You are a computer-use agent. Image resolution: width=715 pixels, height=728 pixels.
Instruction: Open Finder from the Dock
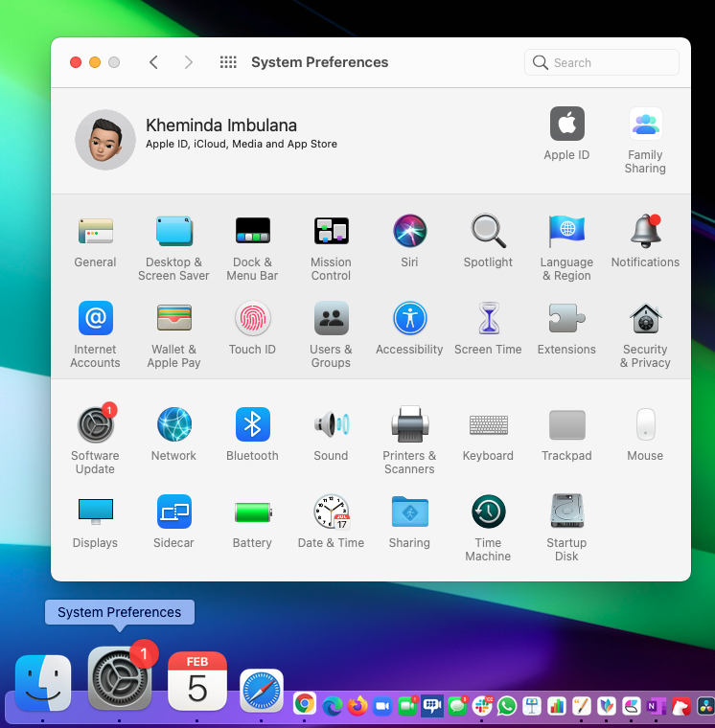(x=43, y=683)
